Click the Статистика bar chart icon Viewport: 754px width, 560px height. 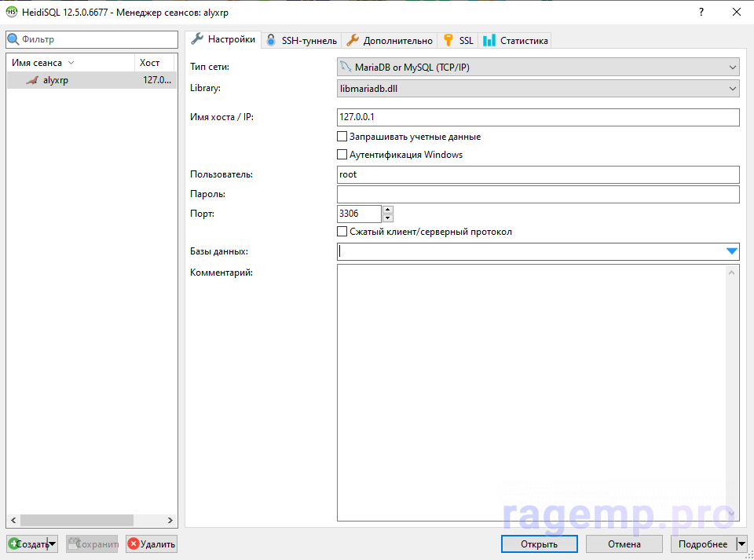point(489,41)
